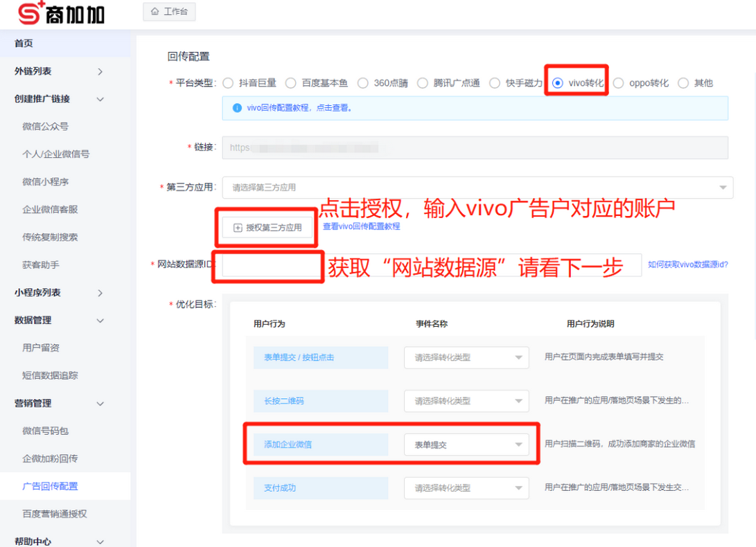Click 如何获取vivo数据源id? link
Screen dimensions: 756x547
[688, 264]
